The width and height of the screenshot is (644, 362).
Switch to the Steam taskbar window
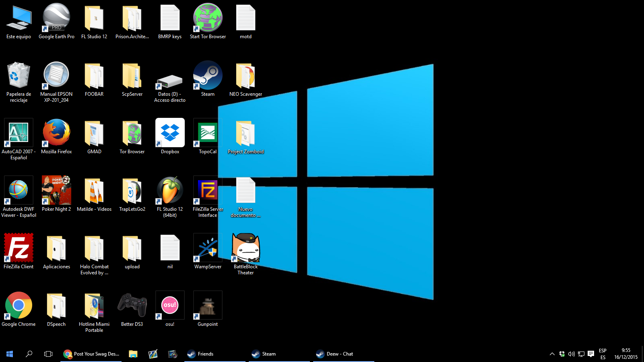279,354
